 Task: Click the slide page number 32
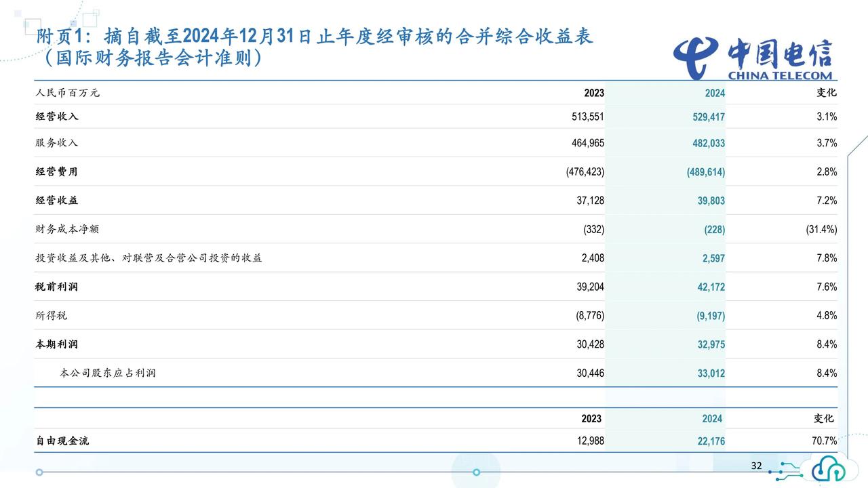(757, 466)
